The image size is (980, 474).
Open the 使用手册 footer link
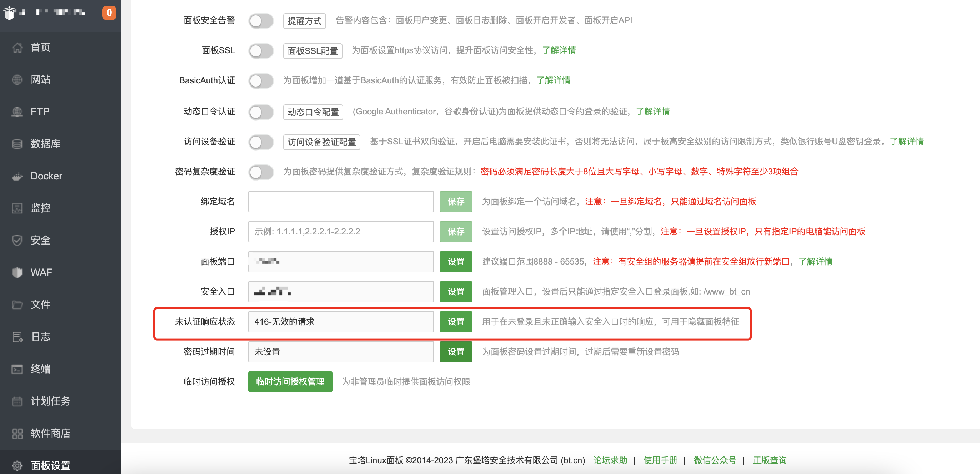tap(660, 460)
